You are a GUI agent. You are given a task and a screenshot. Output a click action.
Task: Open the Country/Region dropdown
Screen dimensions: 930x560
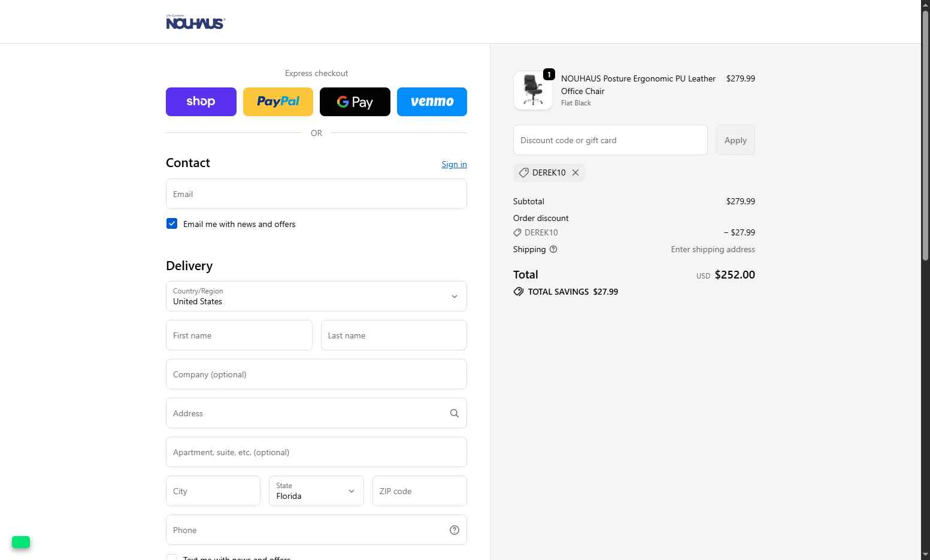click(x=316, y=296)
